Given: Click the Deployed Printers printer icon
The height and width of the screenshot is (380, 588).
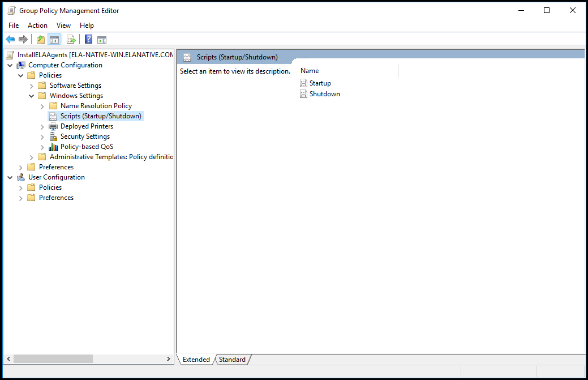Looking at the screenshot, I should 53,126.
